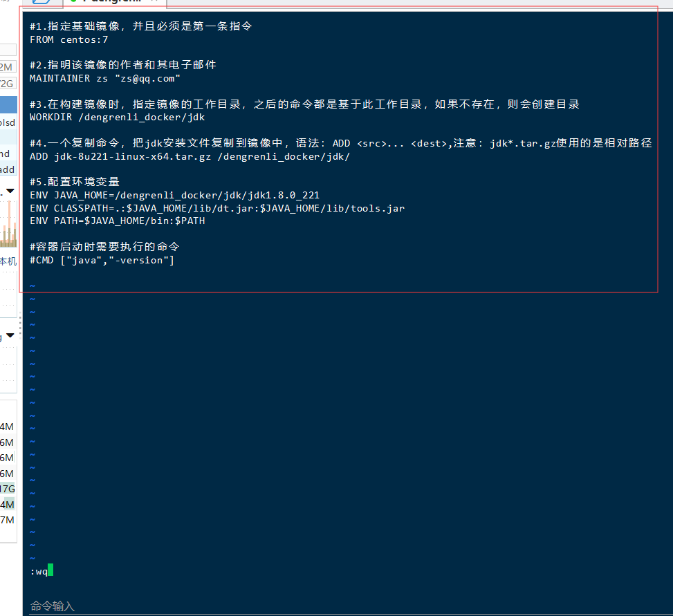Click the '#CMD ["java","-version"]' line

pos(102,261)
